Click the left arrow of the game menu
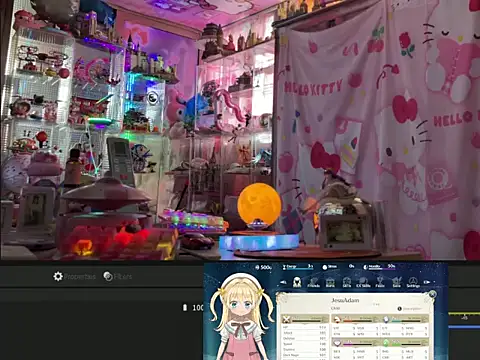This screenshot has width=480, height=360. [x=283, y=282]
